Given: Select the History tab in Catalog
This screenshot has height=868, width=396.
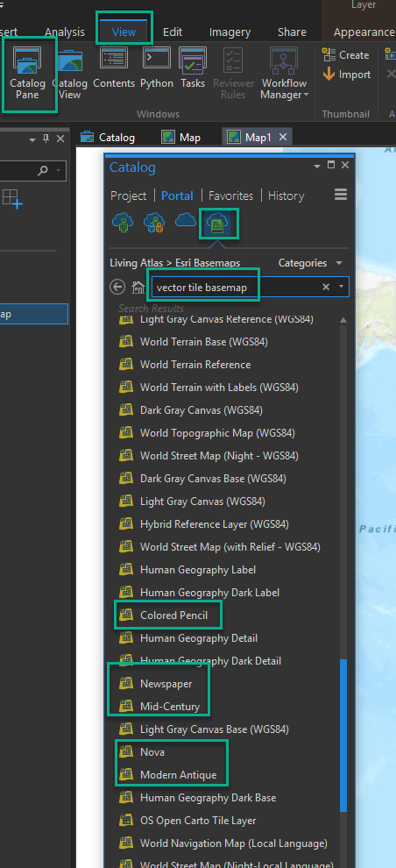Looking at the screenshot, I should tap(286, 196).
